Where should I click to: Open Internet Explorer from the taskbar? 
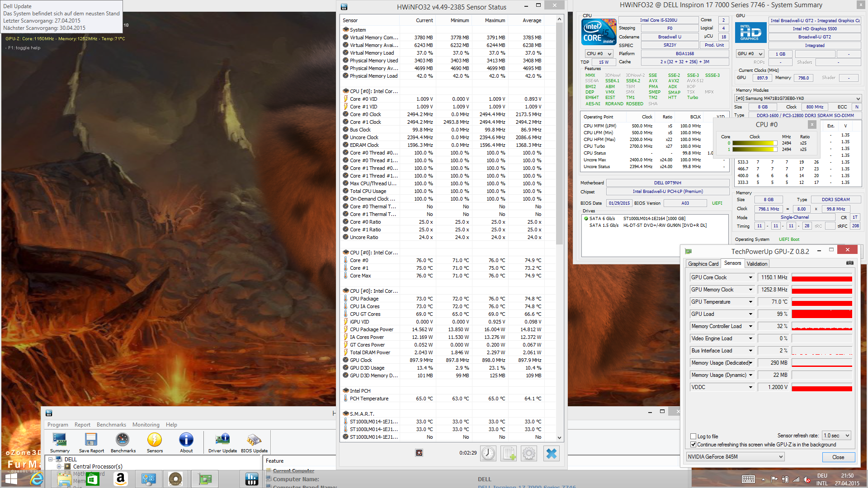point(37,479)
